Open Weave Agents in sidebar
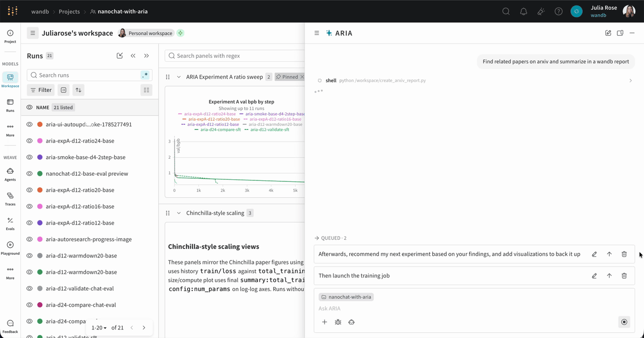Image resolution: width=644 pixels, height=338 pixels. point(10,174)
